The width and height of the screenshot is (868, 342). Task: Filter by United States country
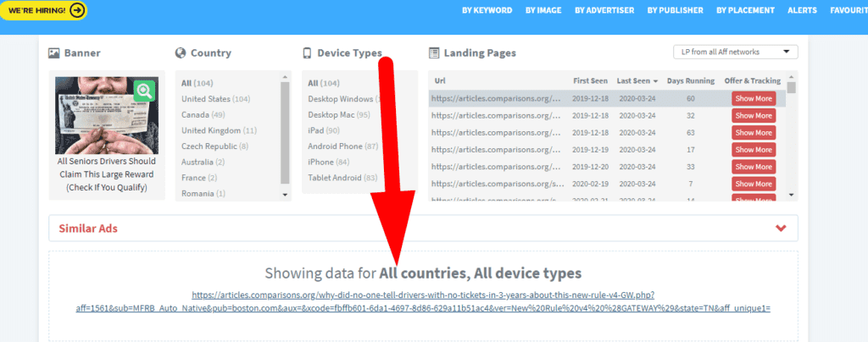(216, 99)
